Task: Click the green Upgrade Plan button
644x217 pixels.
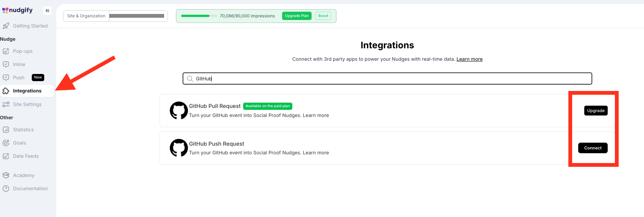Action: coord(297,16)
